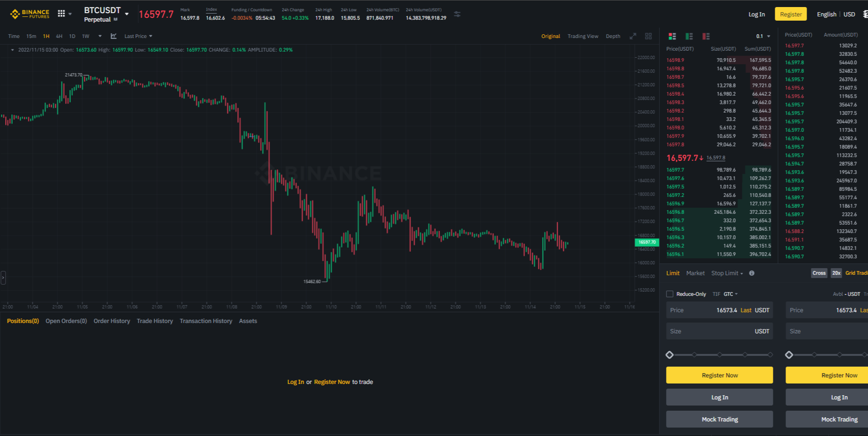The image size is (868, 436).
Task: Click the Binance Futures logo
Action: [x=30, y=14]
